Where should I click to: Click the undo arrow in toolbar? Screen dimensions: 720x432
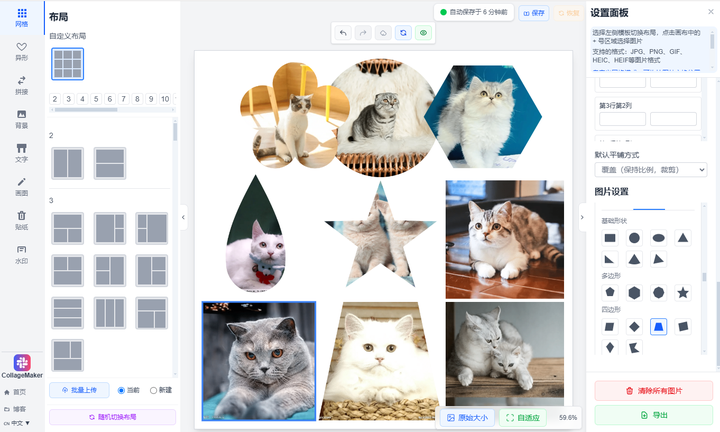click(x=343, y=33)
